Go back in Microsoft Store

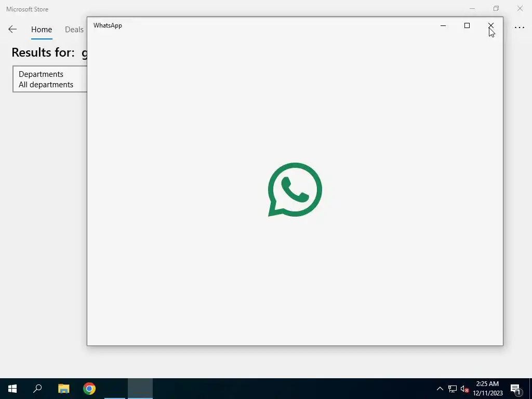(12, 29)
